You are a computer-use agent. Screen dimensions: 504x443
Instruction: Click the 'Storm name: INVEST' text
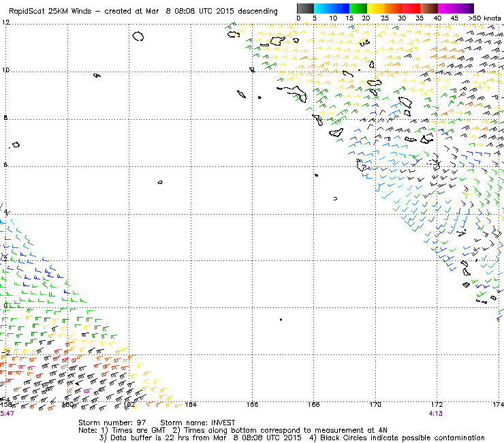pyautogui.click(x=198, y=423)
